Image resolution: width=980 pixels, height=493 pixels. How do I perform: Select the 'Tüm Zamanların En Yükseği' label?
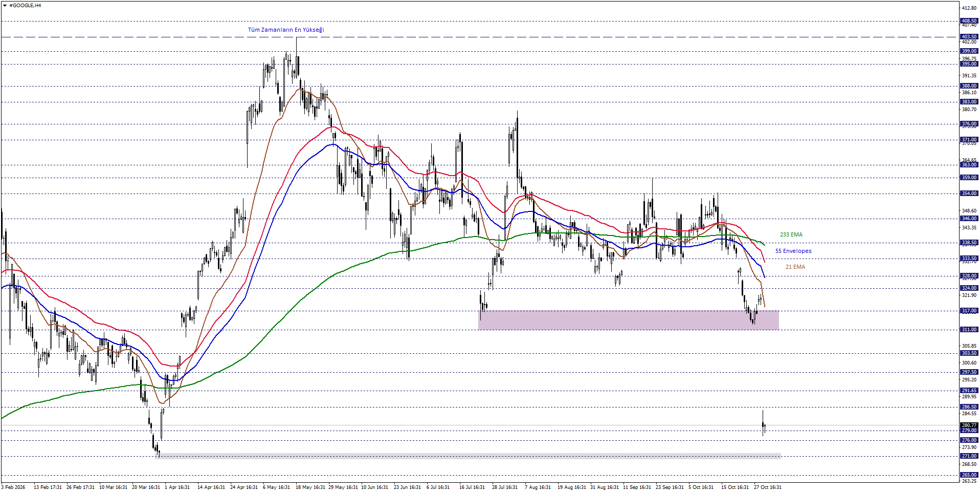[286, 30]
